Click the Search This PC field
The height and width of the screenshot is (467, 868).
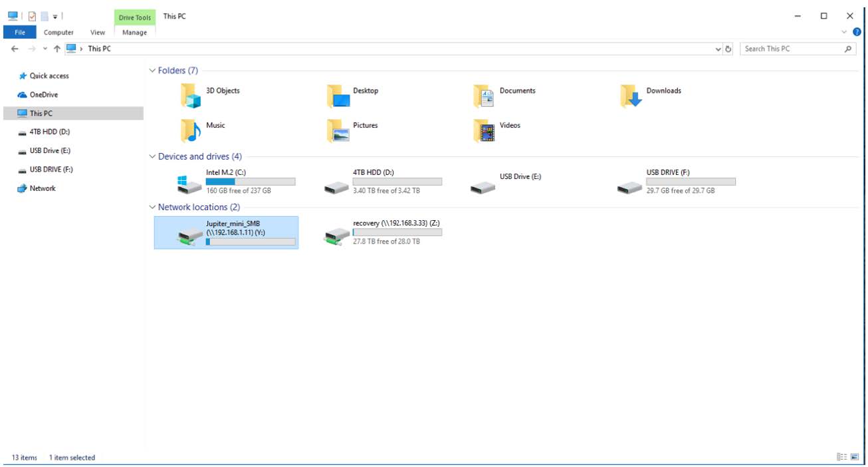pyautogui.click(x=791, y=49)
